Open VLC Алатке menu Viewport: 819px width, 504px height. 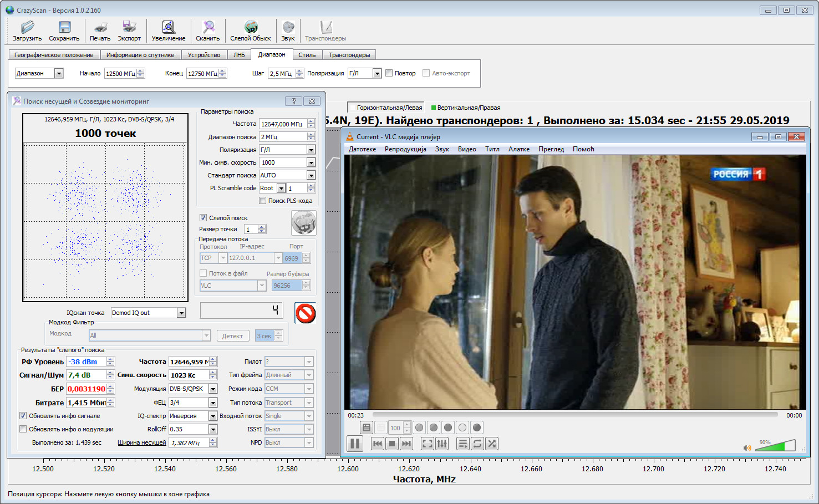pos(519,149)
